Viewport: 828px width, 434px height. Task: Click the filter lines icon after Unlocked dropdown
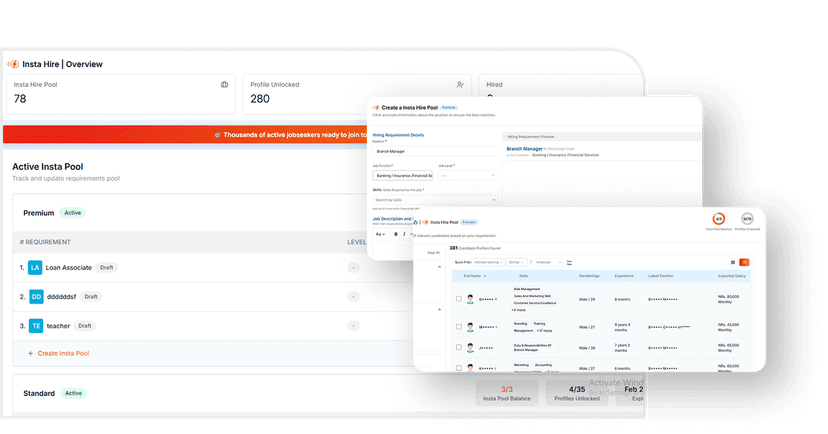tap(569, 262)
